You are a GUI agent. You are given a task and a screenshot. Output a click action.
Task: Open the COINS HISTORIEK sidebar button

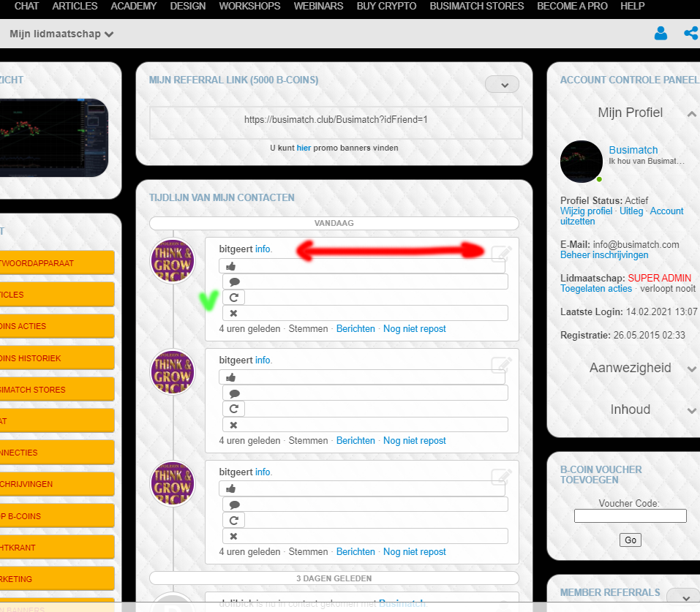coord(57,358)
